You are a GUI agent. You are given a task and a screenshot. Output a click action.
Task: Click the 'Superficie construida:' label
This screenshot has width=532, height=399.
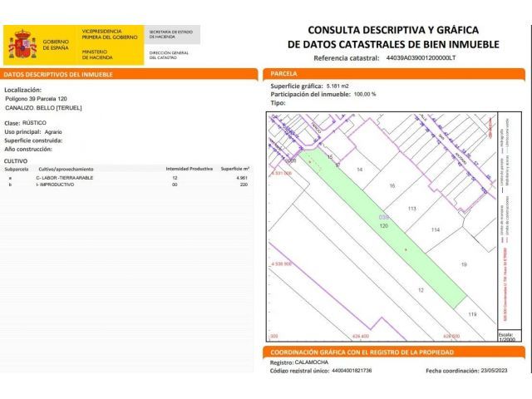coord(33,140)
